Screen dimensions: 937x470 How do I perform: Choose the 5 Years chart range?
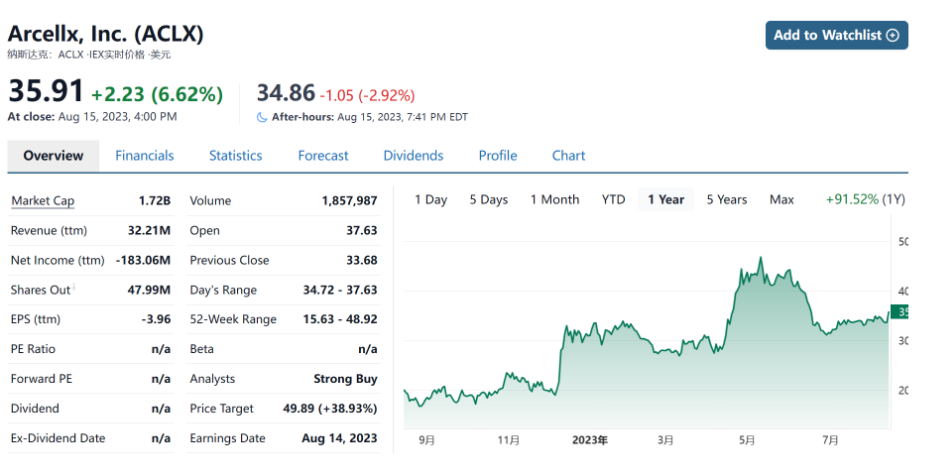pyautogui.click(x=726, y=200)
